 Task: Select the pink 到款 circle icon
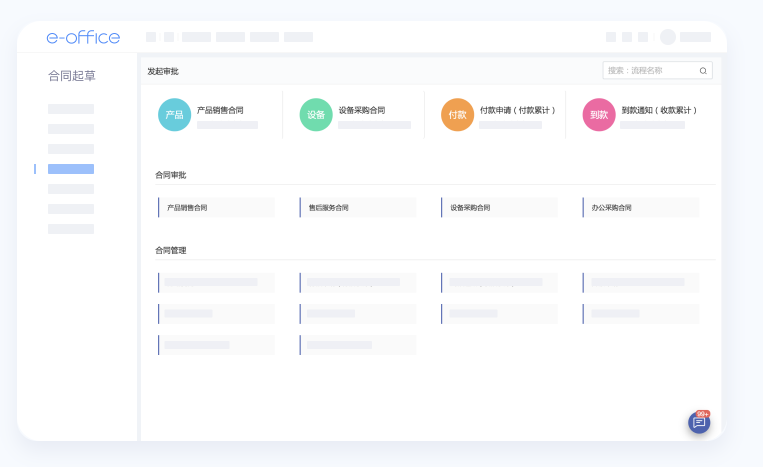pyautogui.click(x=599, y=115)
